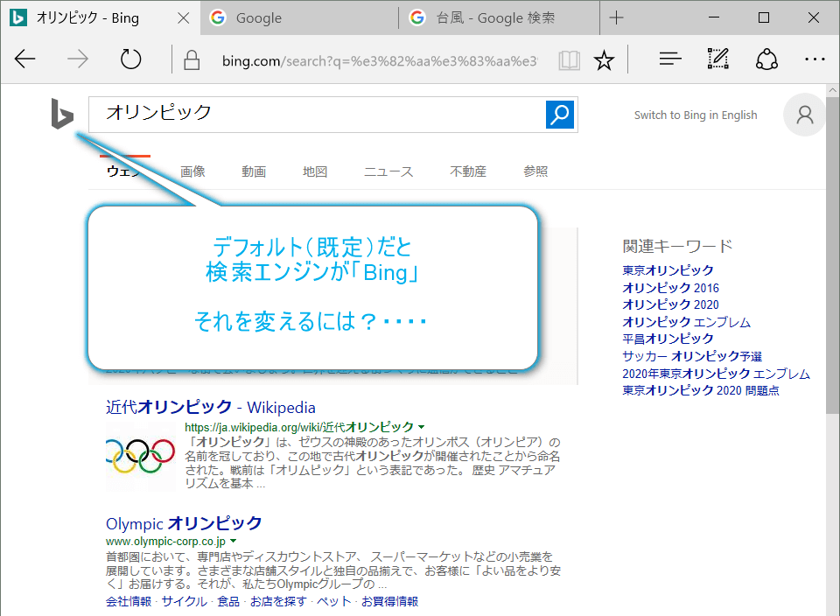The image size is (840, 616).
Task: Open Reading view book icon
Action: tap(570, 59)
